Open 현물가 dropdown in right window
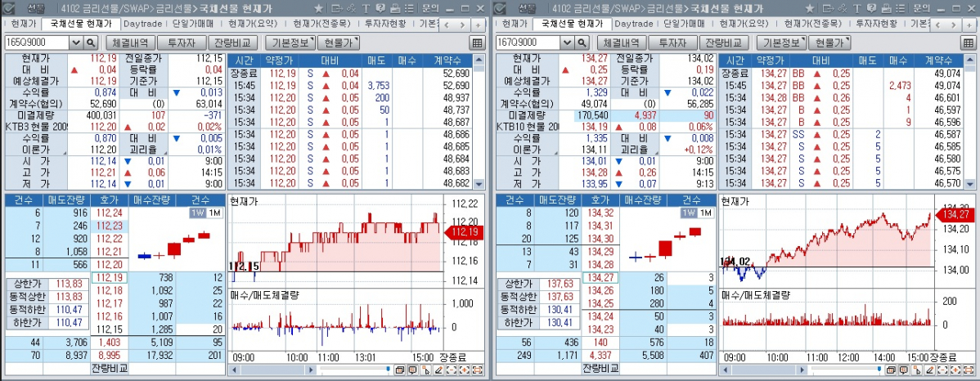 click(829, 43)
